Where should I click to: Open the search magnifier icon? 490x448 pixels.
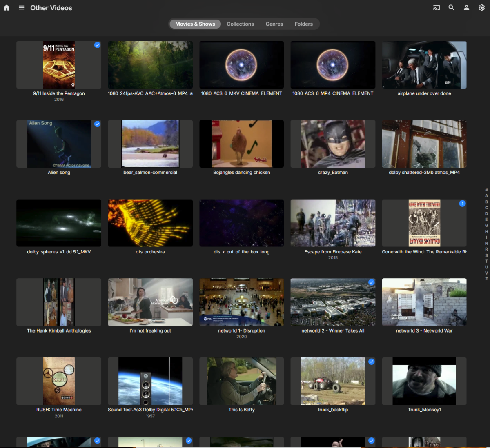click(451, 8)
